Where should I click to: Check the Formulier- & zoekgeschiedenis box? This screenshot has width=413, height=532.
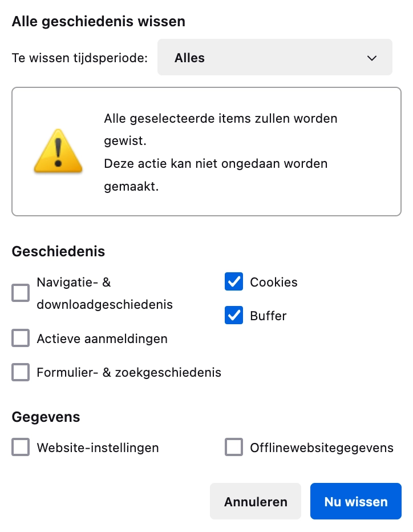tap(21, 373)
